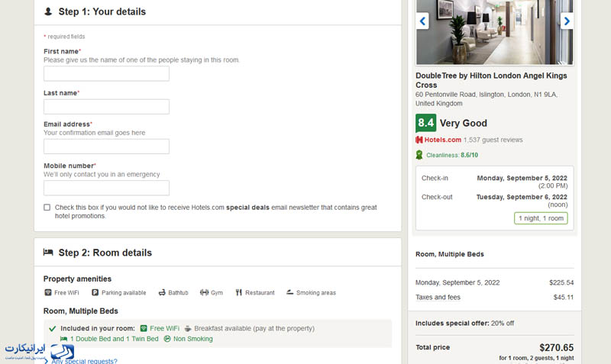Viewport: 611px width, 364px height.
Task: Click the bed icon beside Step 2
Action: [x=48, y=253]
